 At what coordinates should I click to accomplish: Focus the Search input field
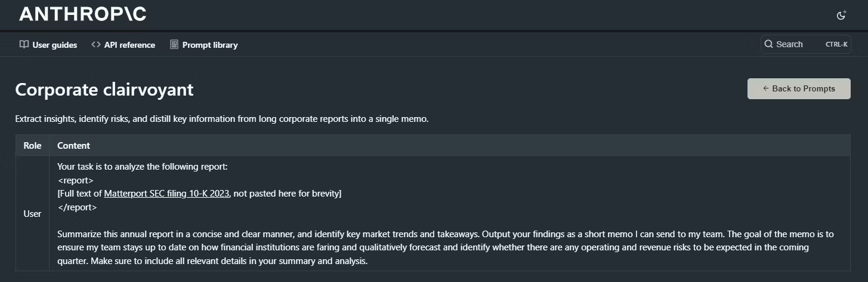tap(805, 44)
